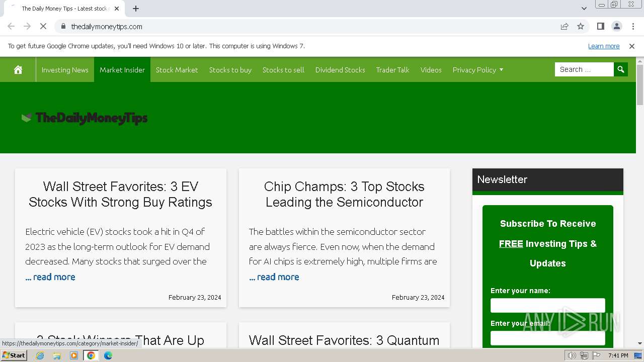Open Wall Street Favorites Quantum article
644x362 pixels.
tap(344, 340)
